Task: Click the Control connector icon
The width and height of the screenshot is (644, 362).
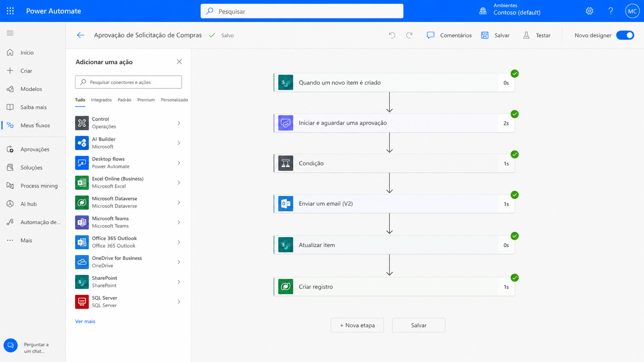Action: pos(82,123)
